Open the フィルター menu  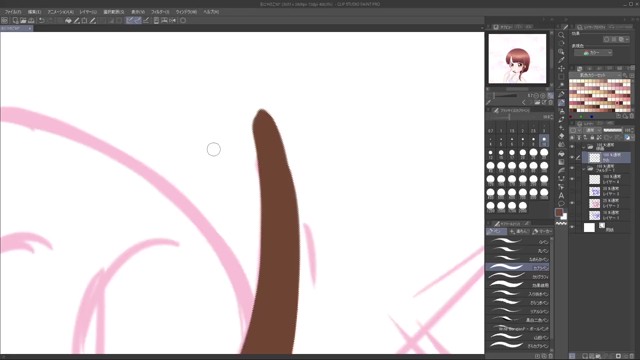coord(160,12)
